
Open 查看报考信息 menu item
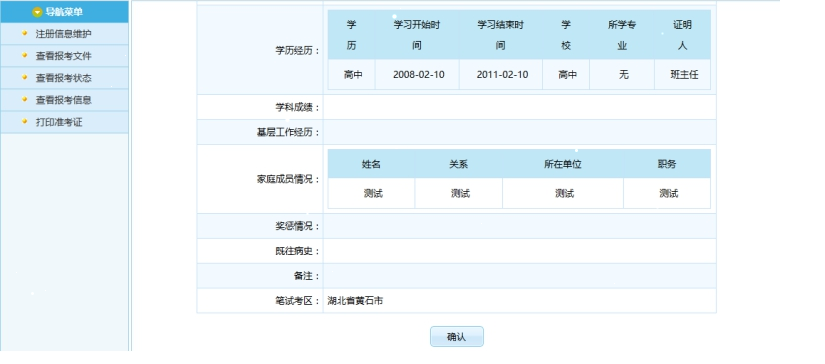click(64, 100)
